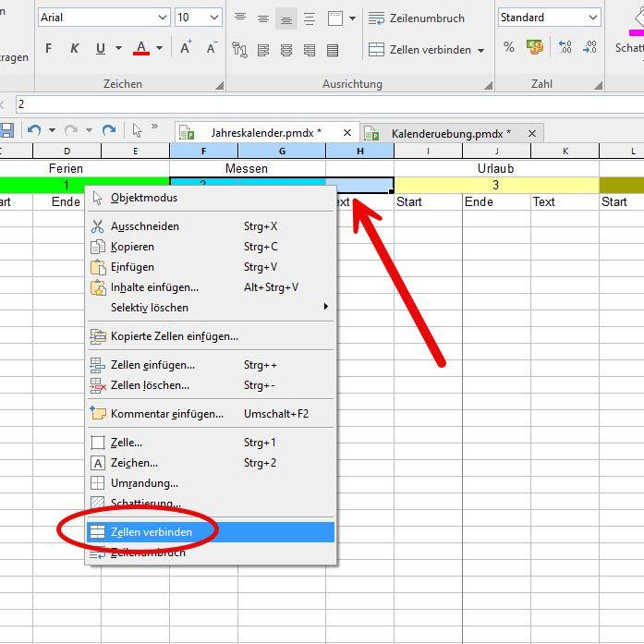The image size is (644, 644).
Task: Choose Kopieren from the context menu
Action: coord(132,247)
